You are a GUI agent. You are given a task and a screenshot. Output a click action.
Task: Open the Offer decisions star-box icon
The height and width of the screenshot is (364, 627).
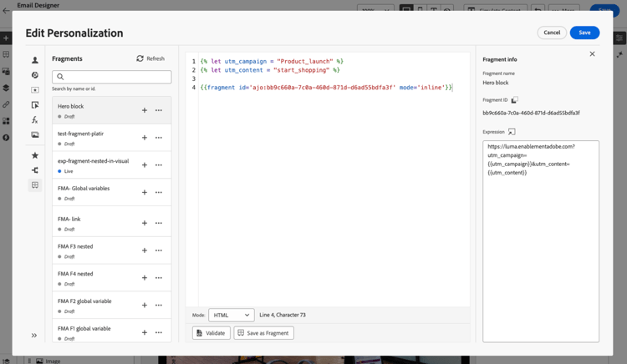(35, 90)
